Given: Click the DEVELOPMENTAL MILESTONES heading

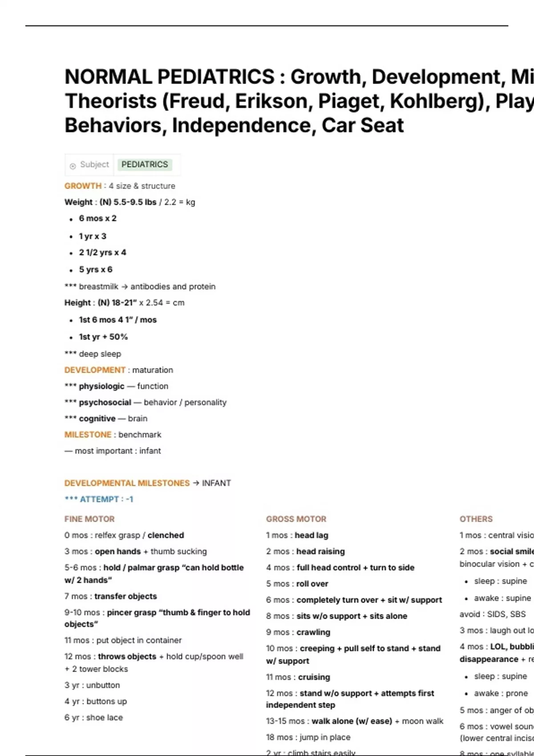Looking at the screenshot, I should click(127, 483).
